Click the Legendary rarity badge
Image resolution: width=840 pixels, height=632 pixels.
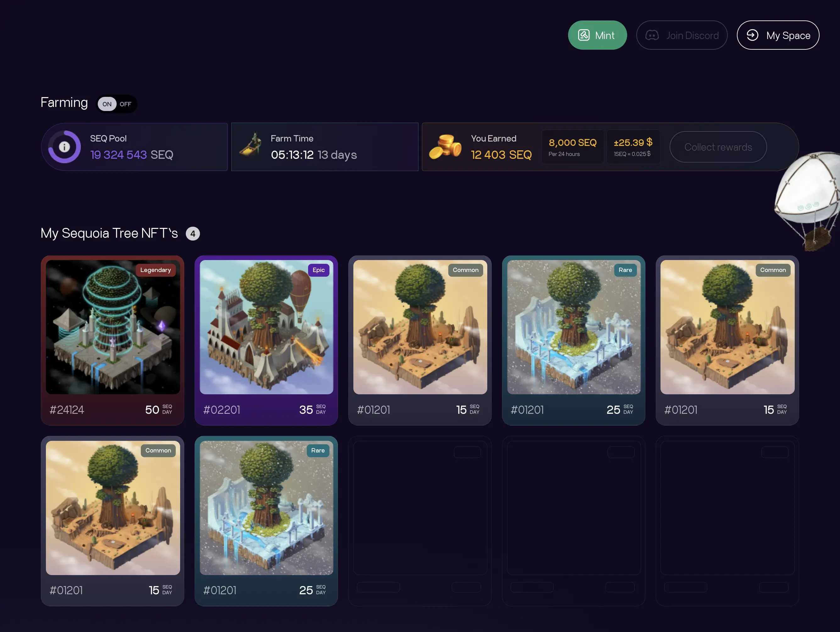pyautogui.click(x=156, y=270)
